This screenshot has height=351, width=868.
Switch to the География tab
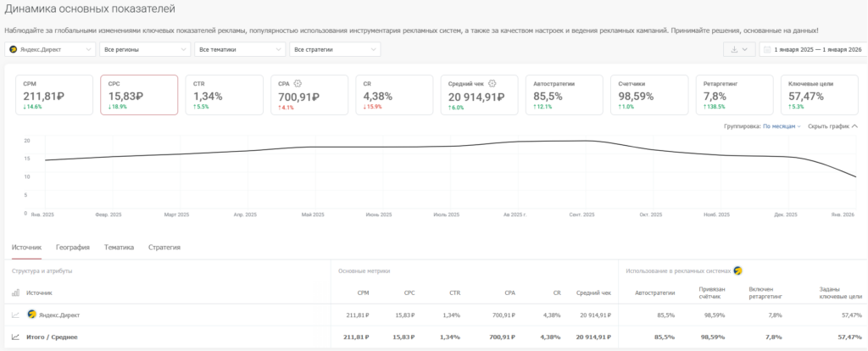(x=73, y=248)
